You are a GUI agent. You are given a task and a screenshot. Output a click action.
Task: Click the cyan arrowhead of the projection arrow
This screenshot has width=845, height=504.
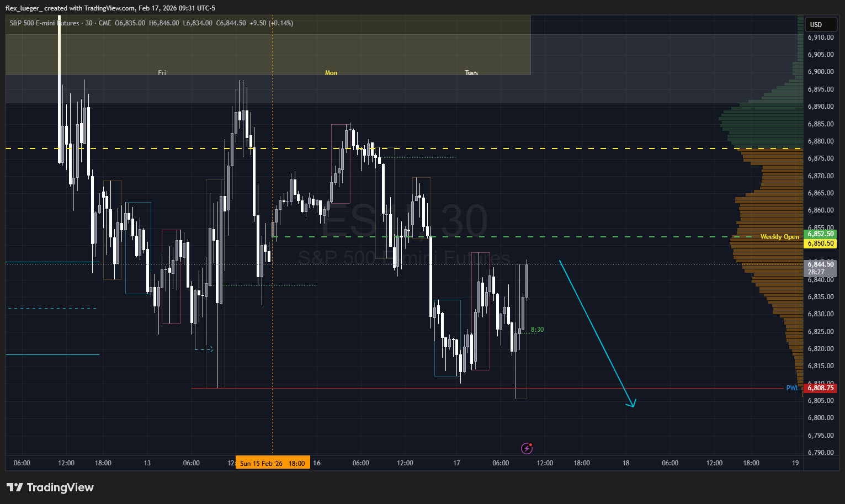[633, 405]
